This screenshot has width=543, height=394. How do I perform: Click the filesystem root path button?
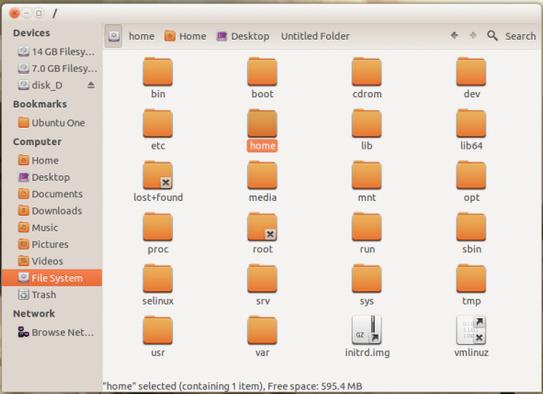click(x=113, y=36)
